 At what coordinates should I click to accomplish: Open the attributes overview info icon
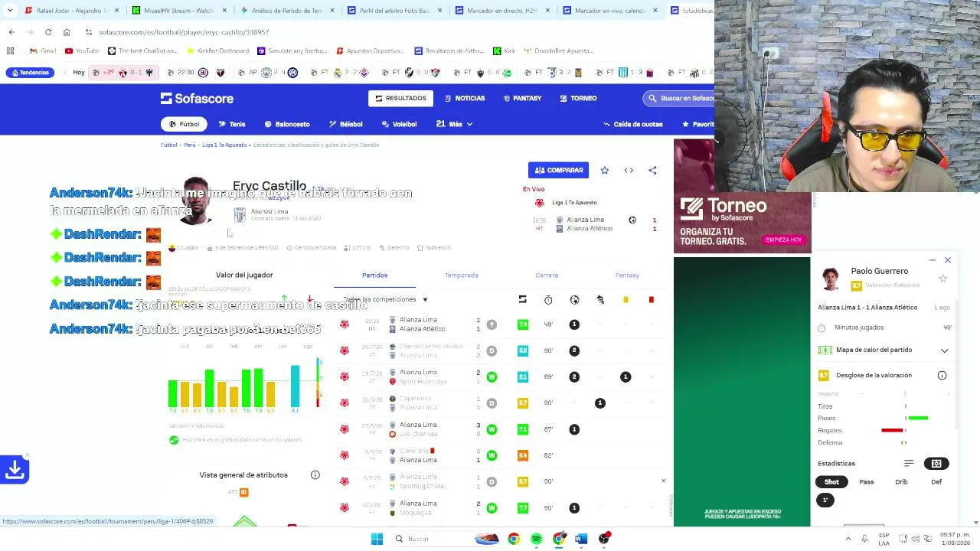[315, 475]
